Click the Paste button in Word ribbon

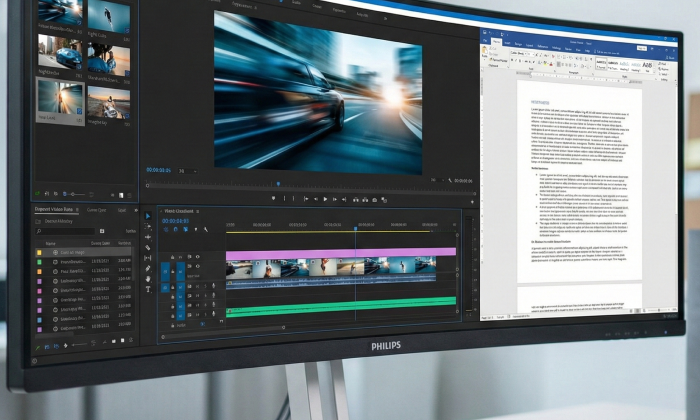point(485,53)
